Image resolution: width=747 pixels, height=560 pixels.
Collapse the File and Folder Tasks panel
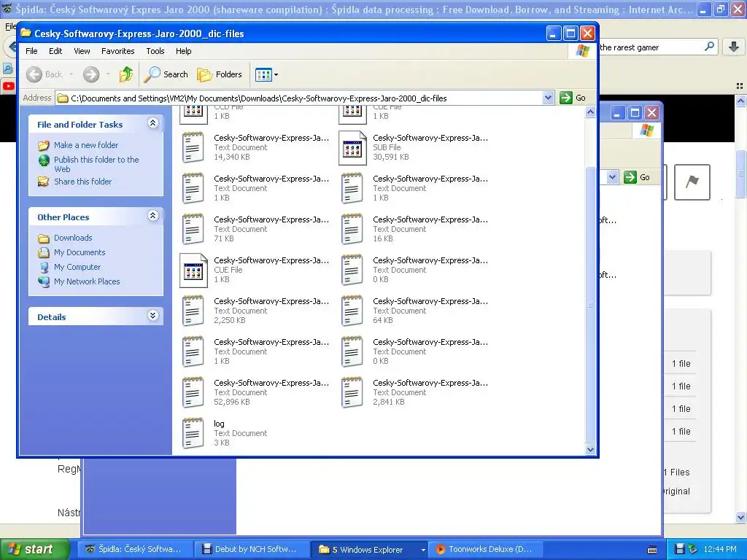click(x=153, y=123)
